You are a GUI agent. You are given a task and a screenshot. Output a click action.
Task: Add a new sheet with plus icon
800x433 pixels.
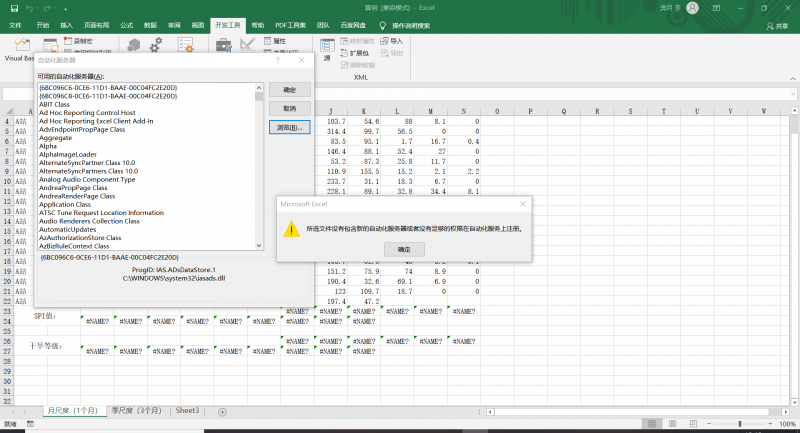point(222,411)
